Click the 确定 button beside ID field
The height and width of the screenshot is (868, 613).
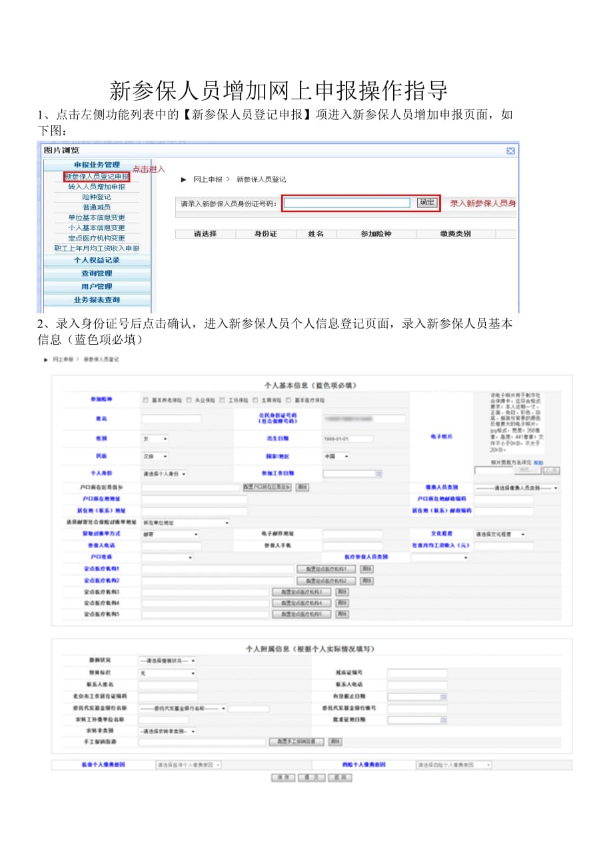427,203
